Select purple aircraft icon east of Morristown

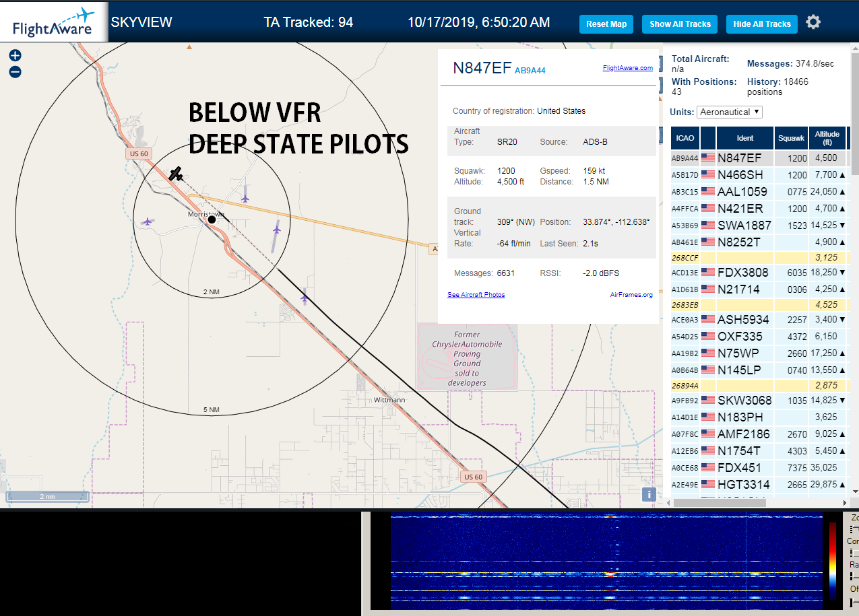(276, 230)
